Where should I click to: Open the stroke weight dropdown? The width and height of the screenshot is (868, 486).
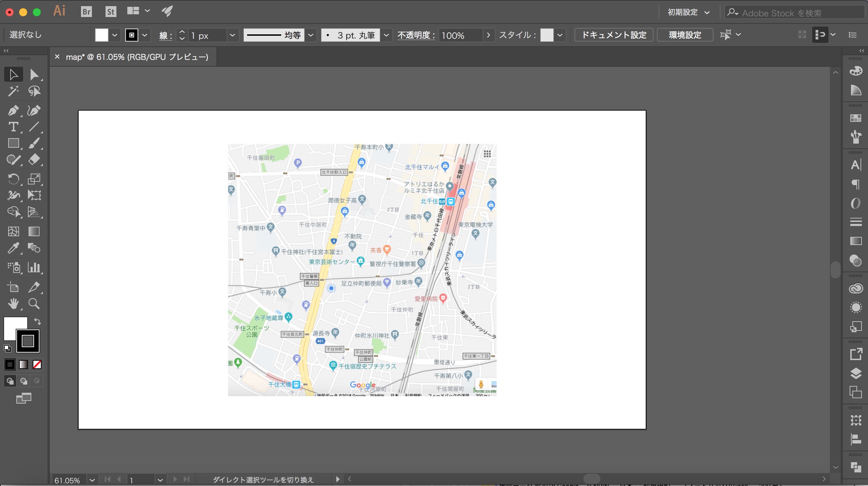tap(232, 35)
